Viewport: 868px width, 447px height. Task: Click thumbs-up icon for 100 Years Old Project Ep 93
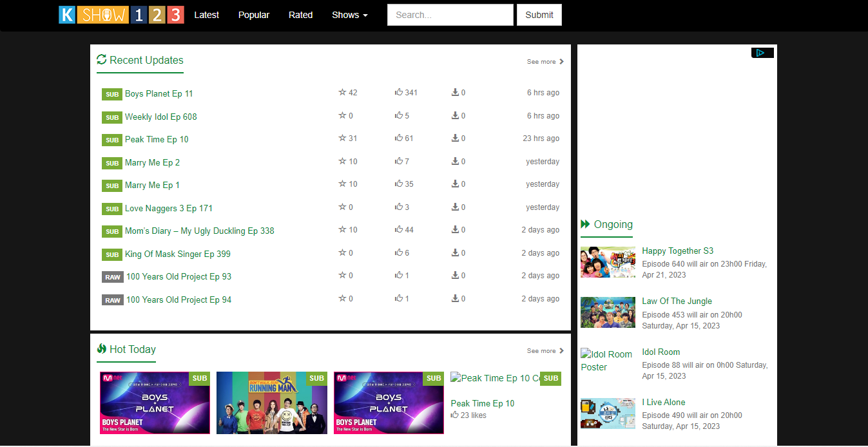399,275
